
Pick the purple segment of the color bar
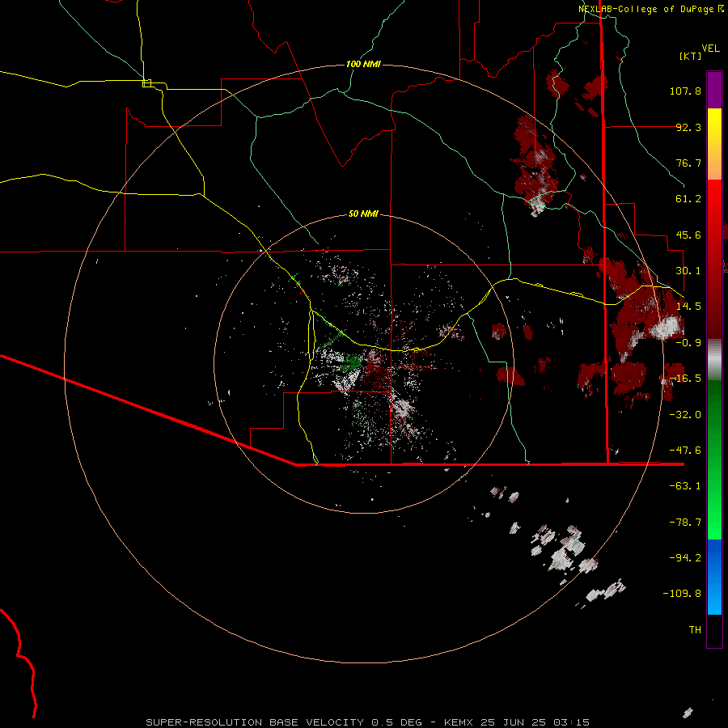tap(714, 90)
